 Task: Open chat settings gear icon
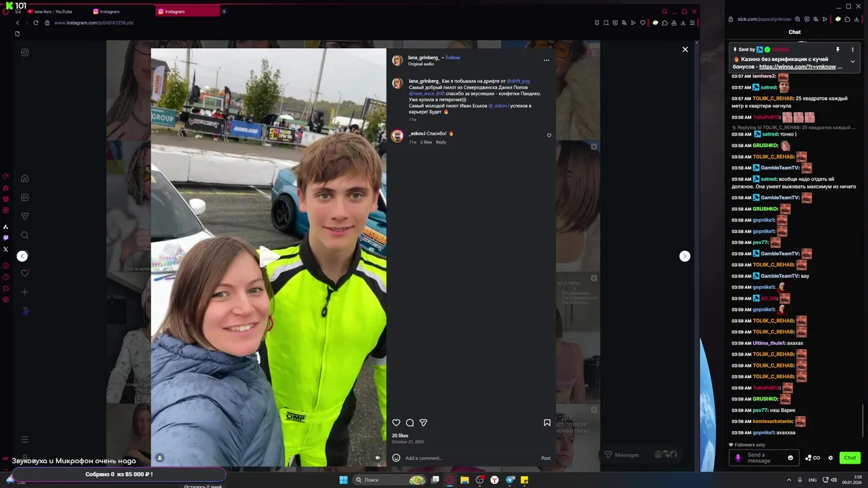830,457
